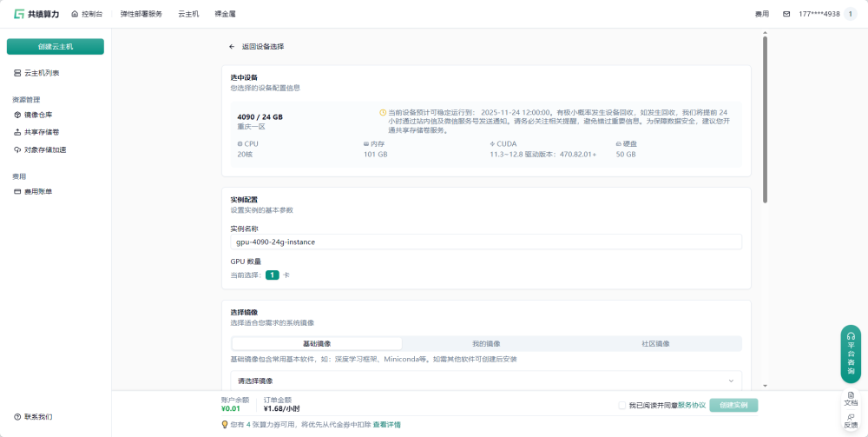Click the account number 177****4938
The image size is (868, 437).
(x=819, y=14)
